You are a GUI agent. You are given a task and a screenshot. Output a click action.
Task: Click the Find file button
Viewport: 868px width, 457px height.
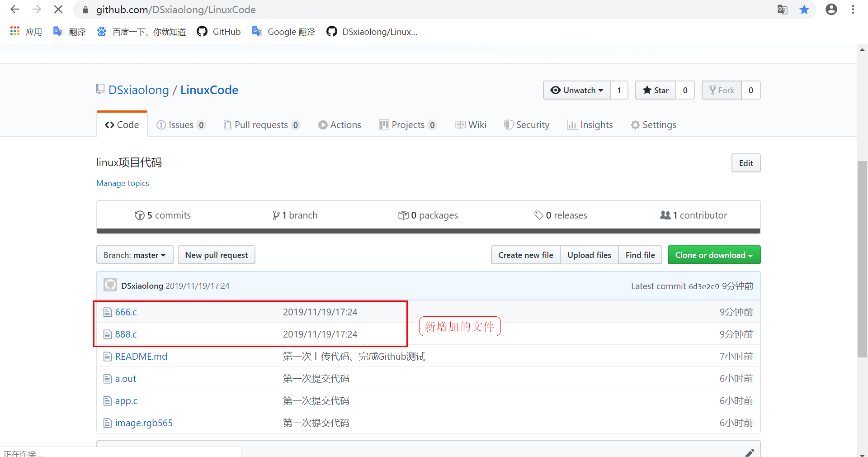tap(640, 255)
